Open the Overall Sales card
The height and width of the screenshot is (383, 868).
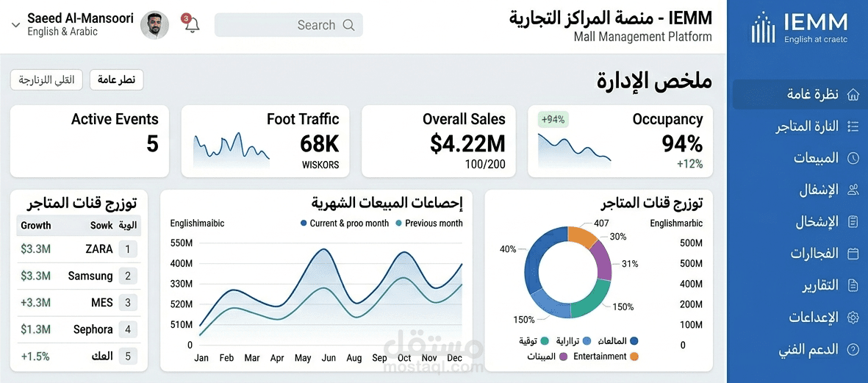439,141
